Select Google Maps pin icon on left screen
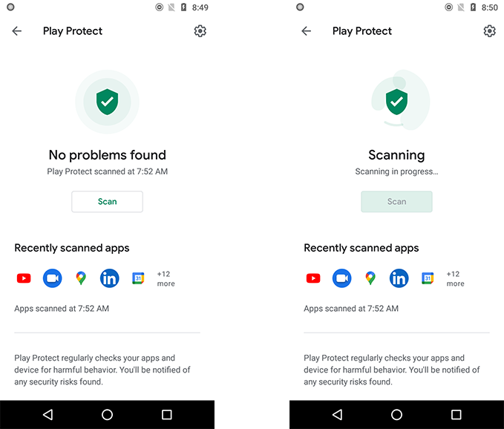Screen dimensions: 504x429 [x=81, y=278]
